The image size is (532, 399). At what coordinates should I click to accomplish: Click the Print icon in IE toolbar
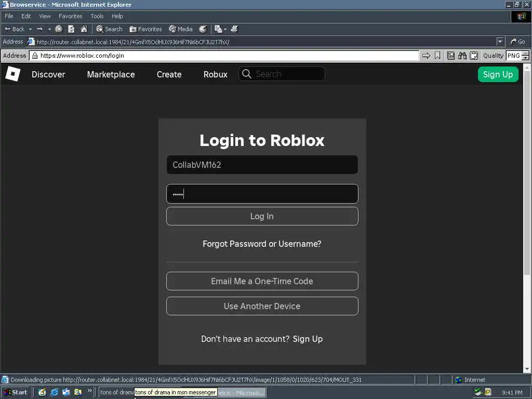pos(234,29)
